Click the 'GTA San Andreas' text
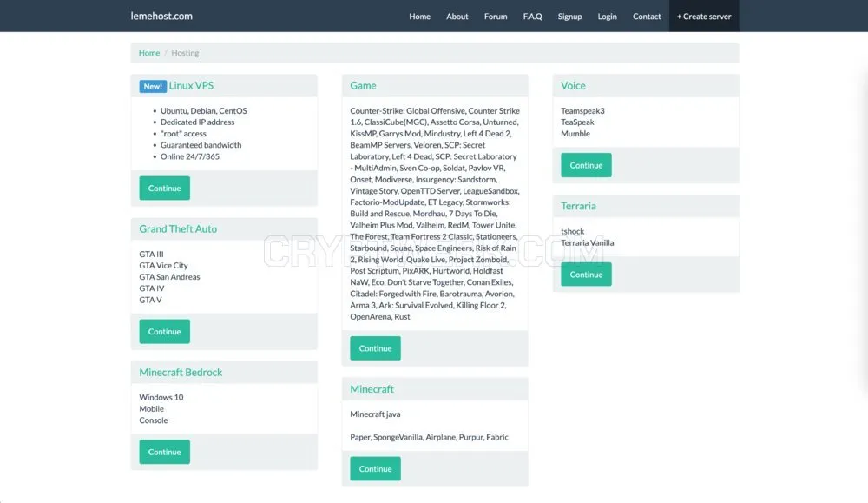Image resolution: width=868 pixels, height=503 pixels. 169,277
